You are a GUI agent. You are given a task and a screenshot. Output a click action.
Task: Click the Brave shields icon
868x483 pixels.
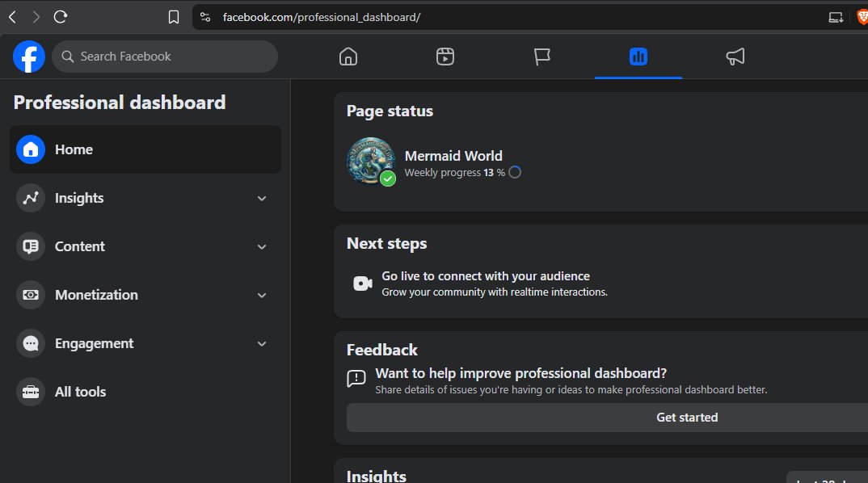coord(862,17)
